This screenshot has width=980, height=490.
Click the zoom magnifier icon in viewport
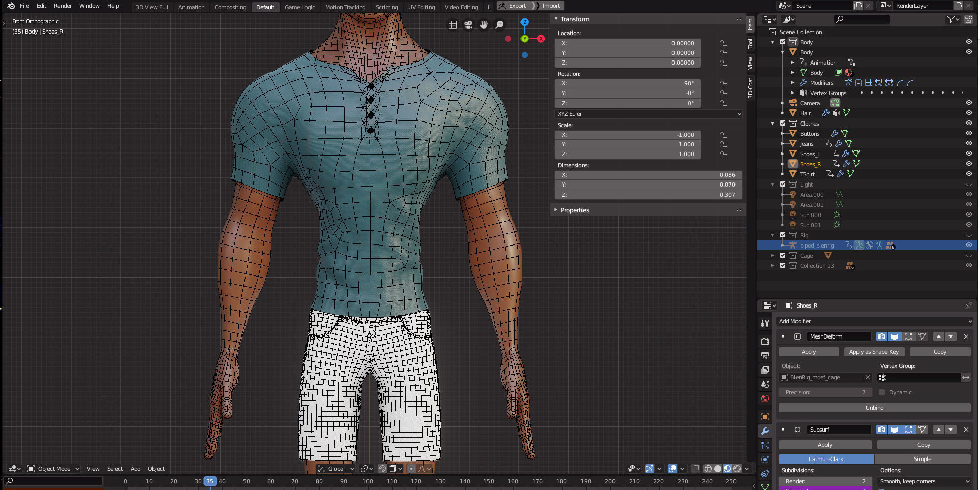(x=500, y=25)
